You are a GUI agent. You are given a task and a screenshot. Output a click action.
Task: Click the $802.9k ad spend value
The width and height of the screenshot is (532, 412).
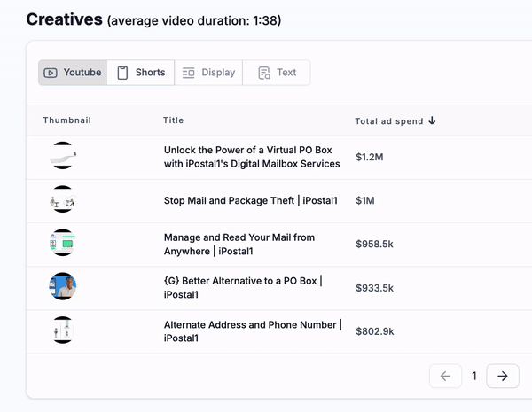[375, 331]
